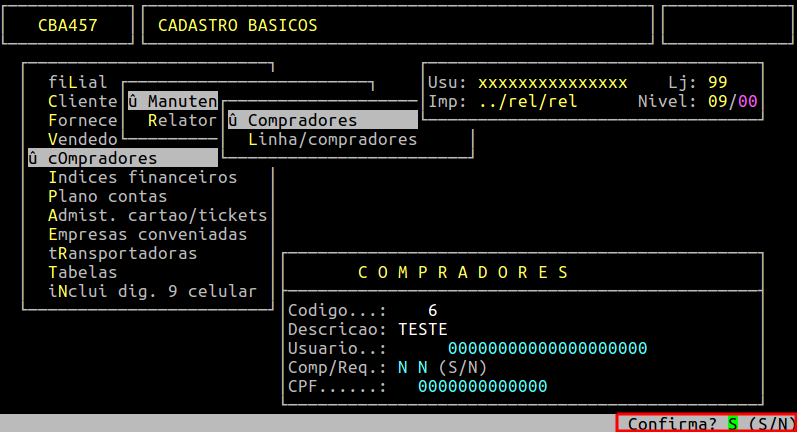Click the Codigo label
This screenshot has width=797, height=432.
338,311
